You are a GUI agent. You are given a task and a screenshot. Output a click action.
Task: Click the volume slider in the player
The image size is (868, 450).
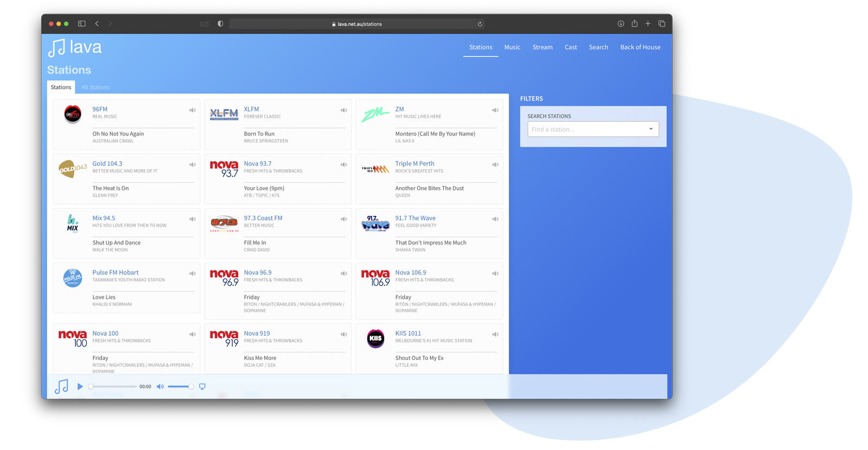click(180, 387)
